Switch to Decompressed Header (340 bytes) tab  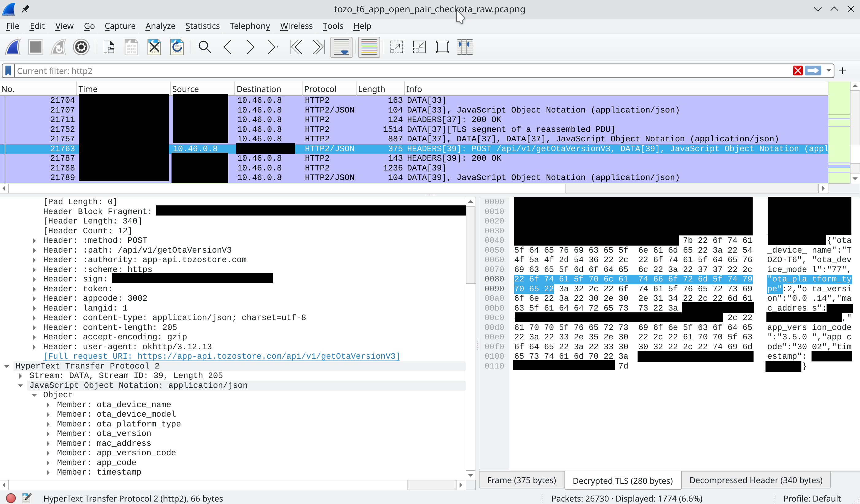point(756,480)
